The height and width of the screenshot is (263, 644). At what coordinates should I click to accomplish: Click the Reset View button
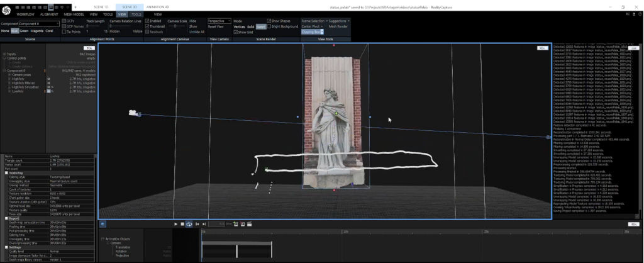216,26
